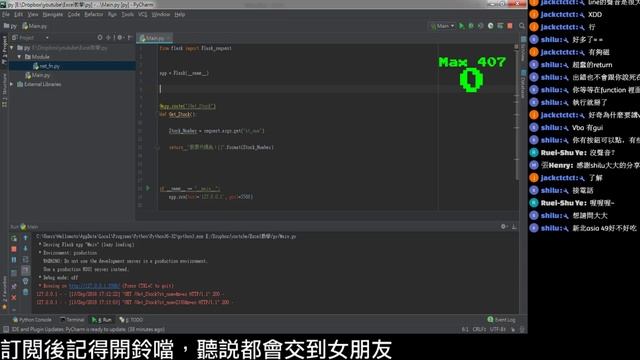Click the editor vertical scrollbar
Viewport: 640px width, 360px height.
tap(516, 114)
